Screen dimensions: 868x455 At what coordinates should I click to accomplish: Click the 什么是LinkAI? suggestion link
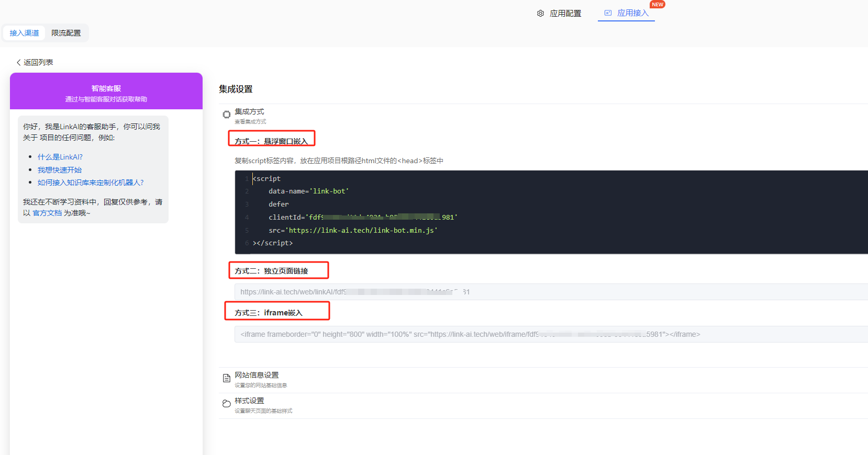click(x=60, y=157)
